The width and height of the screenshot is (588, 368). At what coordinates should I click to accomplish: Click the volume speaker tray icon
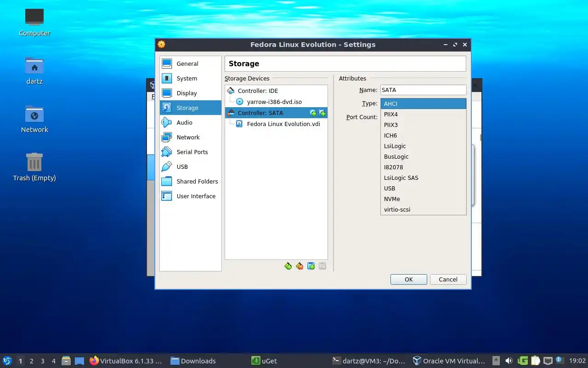point(509,361)
